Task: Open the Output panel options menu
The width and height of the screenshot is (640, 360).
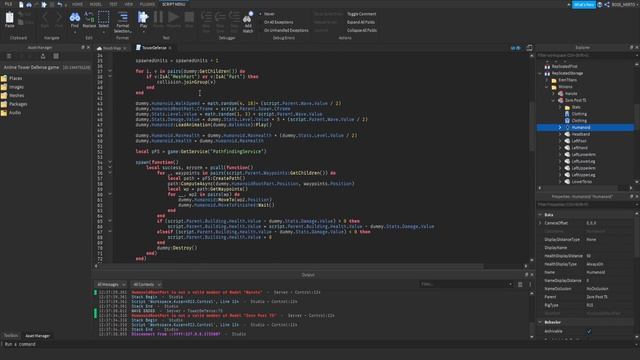Action: tap(530, 284)
